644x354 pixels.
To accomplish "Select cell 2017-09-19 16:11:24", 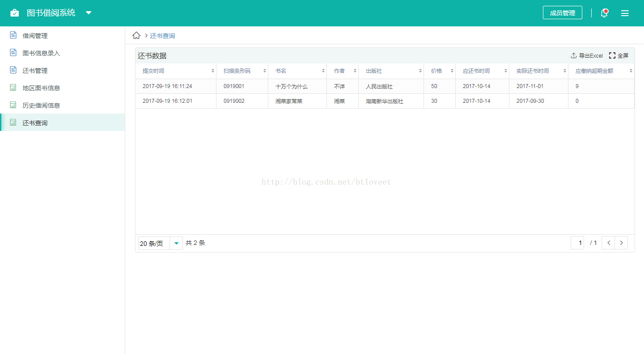I will tap(176, 86).
